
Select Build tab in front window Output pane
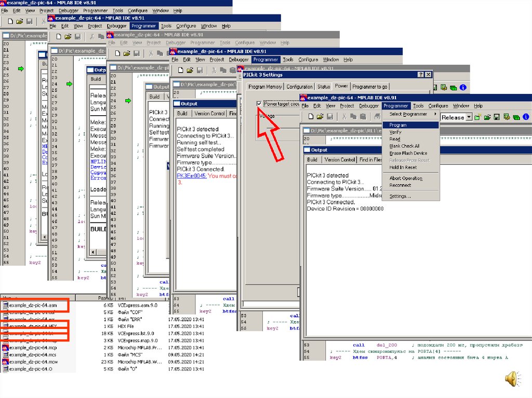(312, 160)
